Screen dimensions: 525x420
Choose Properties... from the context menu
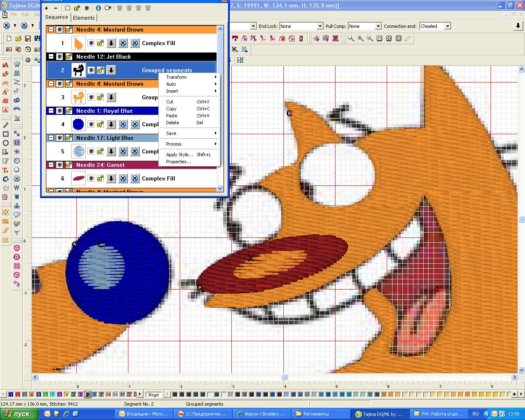pos(178,162)
